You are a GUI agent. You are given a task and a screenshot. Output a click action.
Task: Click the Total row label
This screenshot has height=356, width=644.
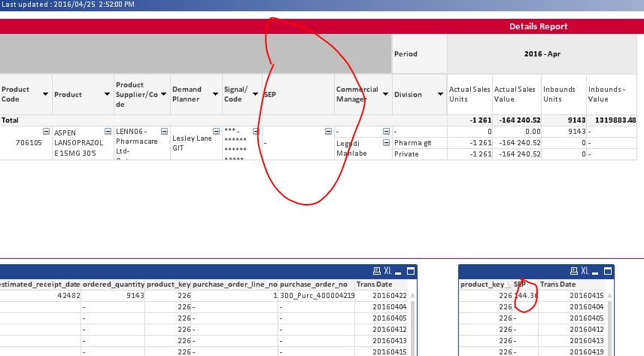point(10,120)
